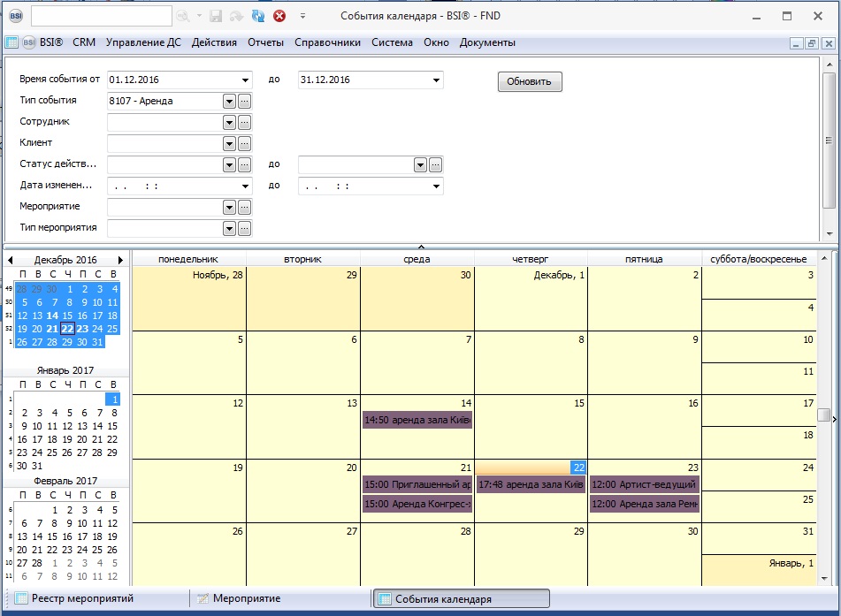Click the ellipsis button beside Тип события
841x616 pixels.
click(x=245, y=101)
